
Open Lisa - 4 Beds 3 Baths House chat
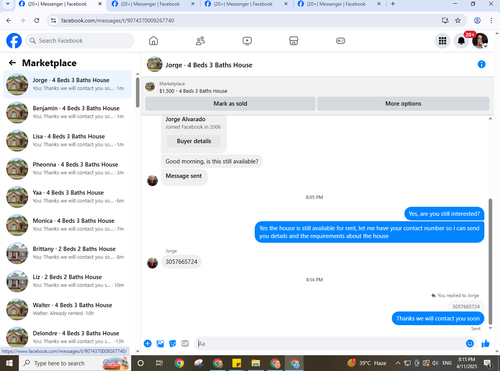coord(68,140)
